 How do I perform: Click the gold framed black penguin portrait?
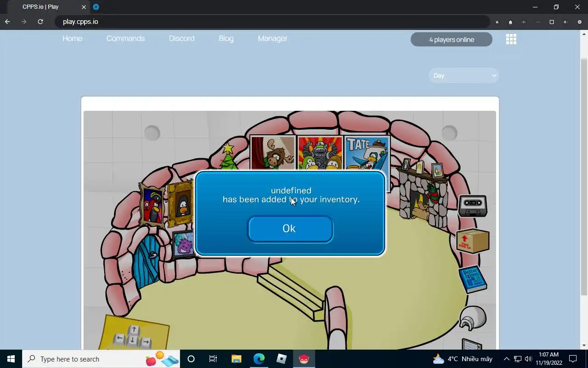coord(181,204)
